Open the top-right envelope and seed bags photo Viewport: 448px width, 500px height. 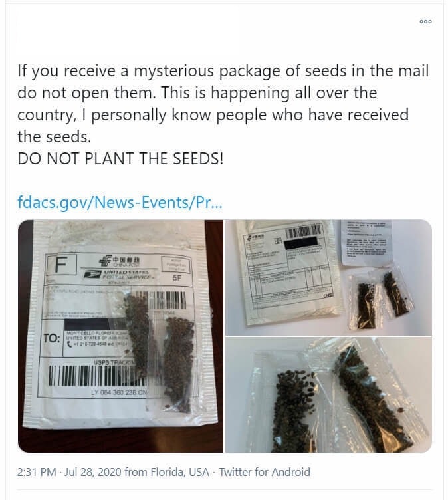coord(328,277)
